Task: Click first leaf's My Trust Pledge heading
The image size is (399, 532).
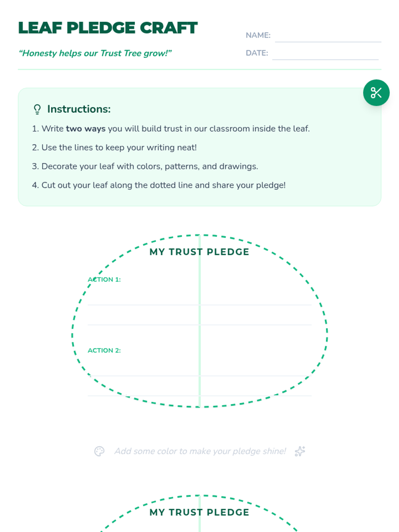Action: [x=199, y=252]
